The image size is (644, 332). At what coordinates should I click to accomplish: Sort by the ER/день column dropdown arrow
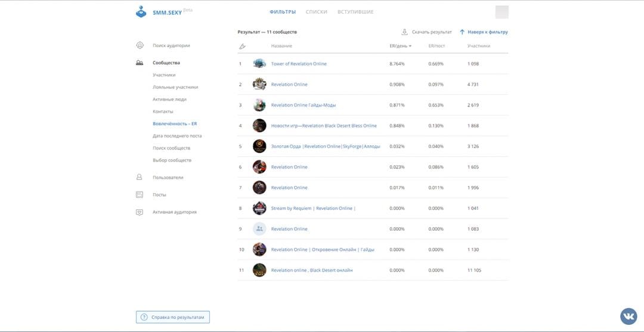[410, 46]
